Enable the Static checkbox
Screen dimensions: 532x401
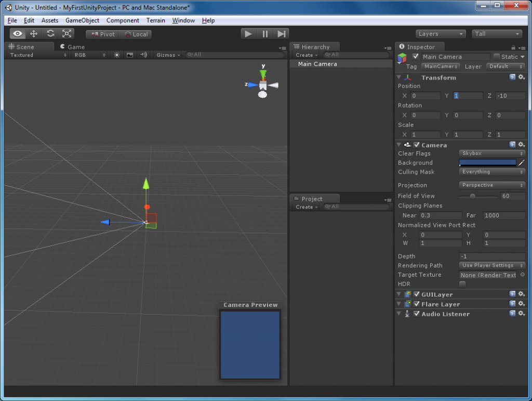tap(497, 56)
